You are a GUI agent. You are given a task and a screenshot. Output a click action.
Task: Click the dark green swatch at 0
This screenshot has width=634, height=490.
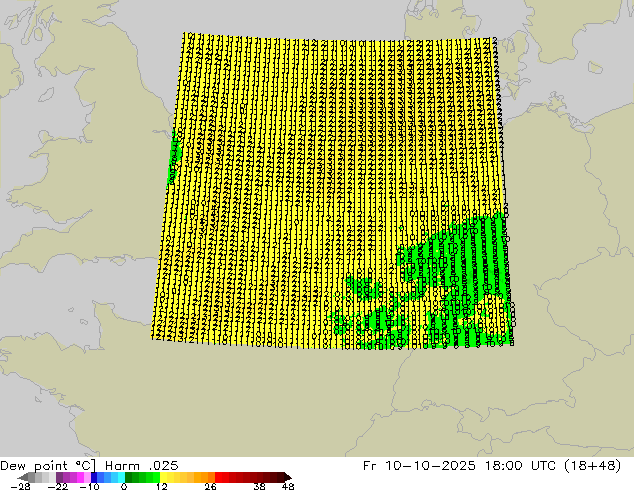128,477
